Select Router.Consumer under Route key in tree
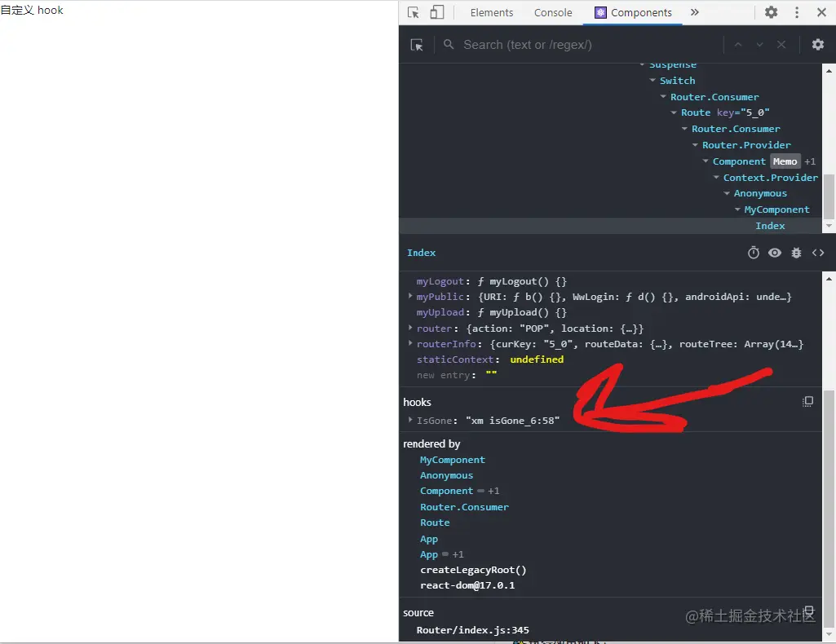The height and width of the screenshot is (644, 836). click(735, 129)
